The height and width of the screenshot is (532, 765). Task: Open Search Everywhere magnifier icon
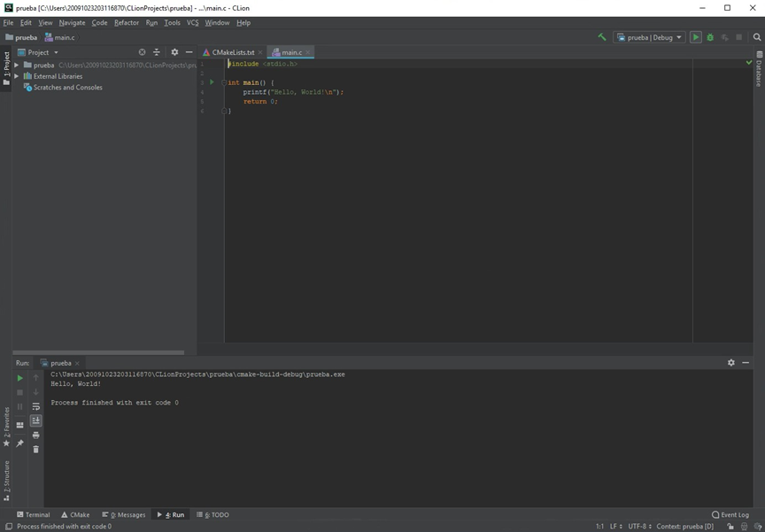tap(757, 37)
